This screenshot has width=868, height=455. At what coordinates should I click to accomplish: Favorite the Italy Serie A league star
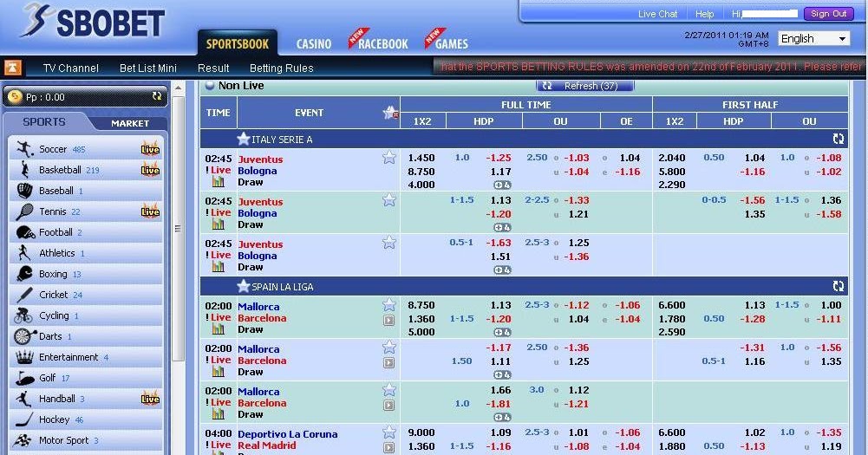[244, 139]
